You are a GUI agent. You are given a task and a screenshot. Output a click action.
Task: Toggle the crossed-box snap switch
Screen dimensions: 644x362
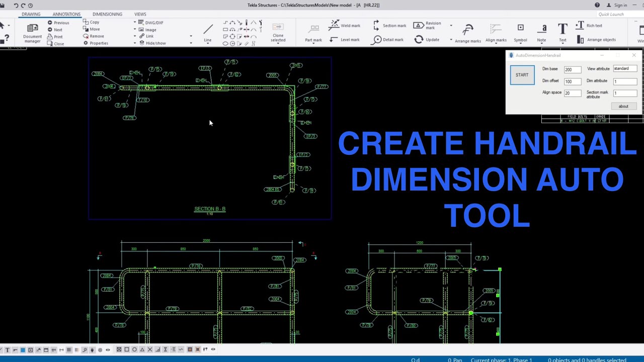coord(119,349)
